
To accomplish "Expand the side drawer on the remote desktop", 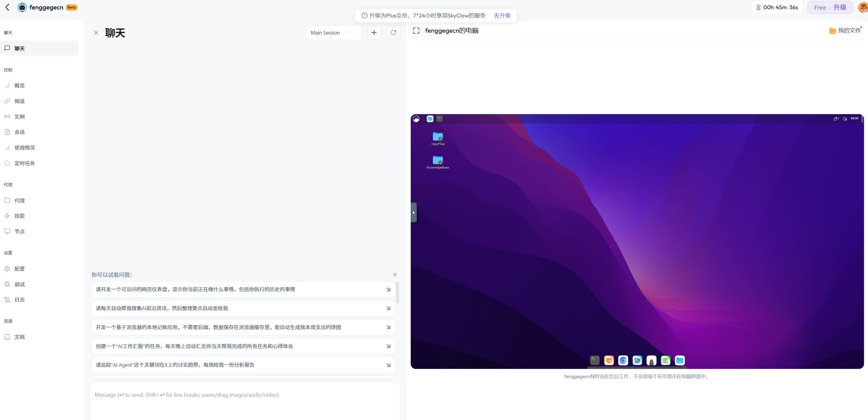I will [413, 212].
